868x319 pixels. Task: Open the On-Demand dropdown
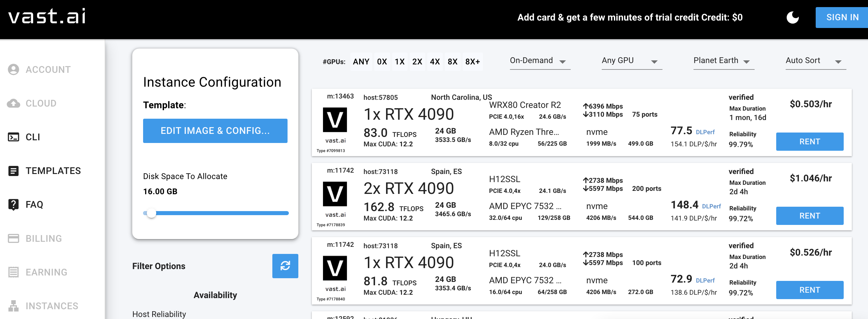(x=540, y=61)
